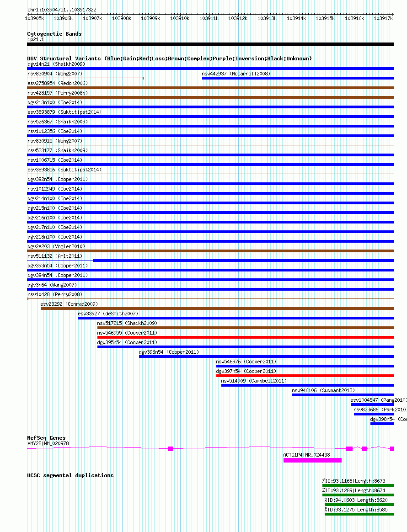
Task: Click the UCSC segmental duplications track heading
Action: tap(70, 475)
